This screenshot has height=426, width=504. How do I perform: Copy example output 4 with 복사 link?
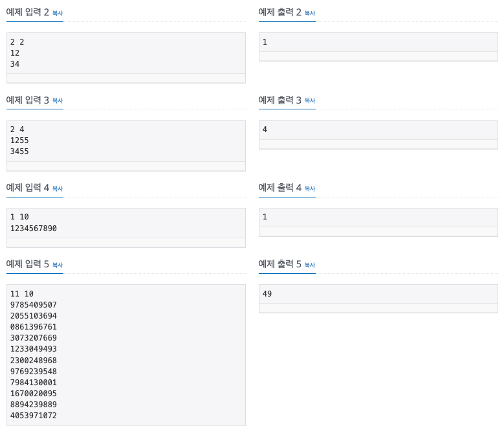(310, 188)
